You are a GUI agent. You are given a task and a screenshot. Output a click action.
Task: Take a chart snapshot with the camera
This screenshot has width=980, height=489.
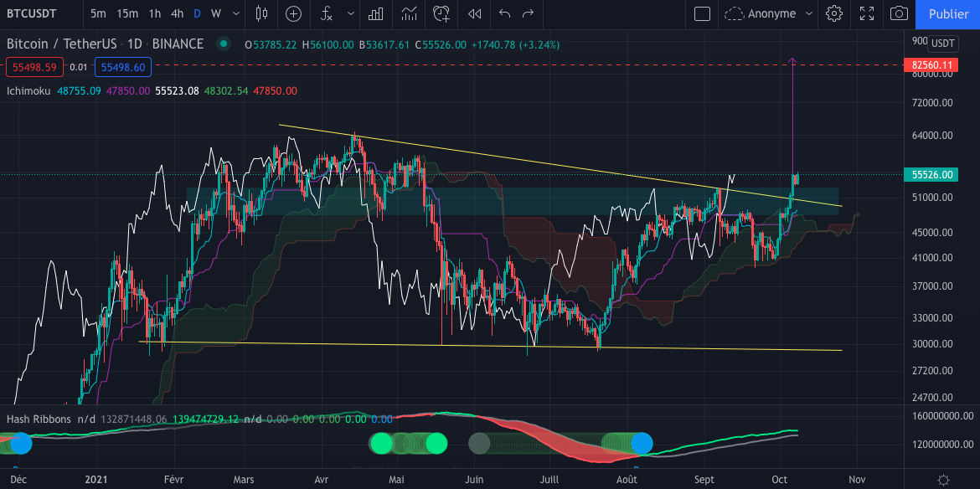pos(900,14)
